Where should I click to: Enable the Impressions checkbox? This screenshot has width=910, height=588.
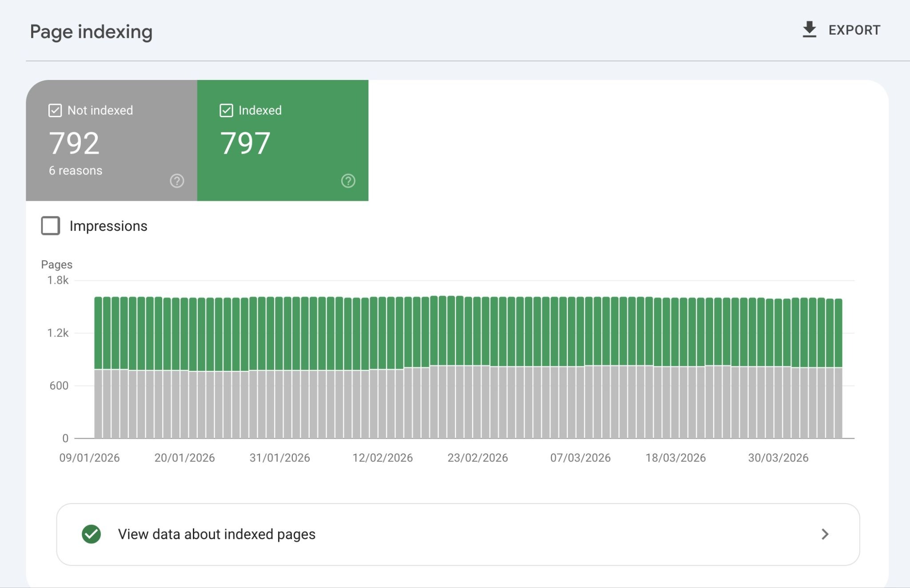tap(50, 226)
